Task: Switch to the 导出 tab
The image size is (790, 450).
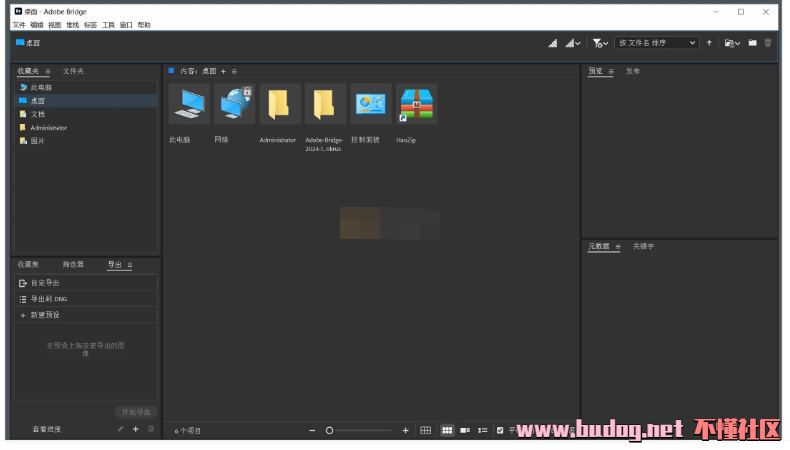Action: tap(115, 265)
